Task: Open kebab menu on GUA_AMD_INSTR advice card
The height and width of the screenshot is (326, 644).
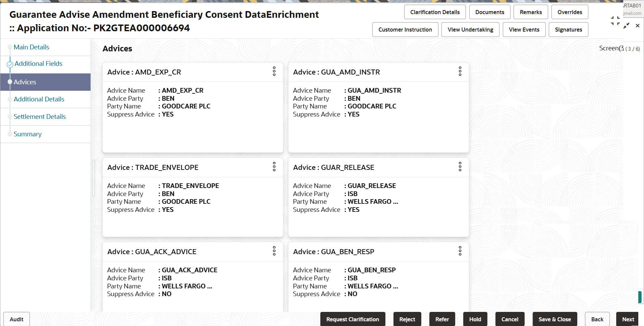Action: coord(460,71)
